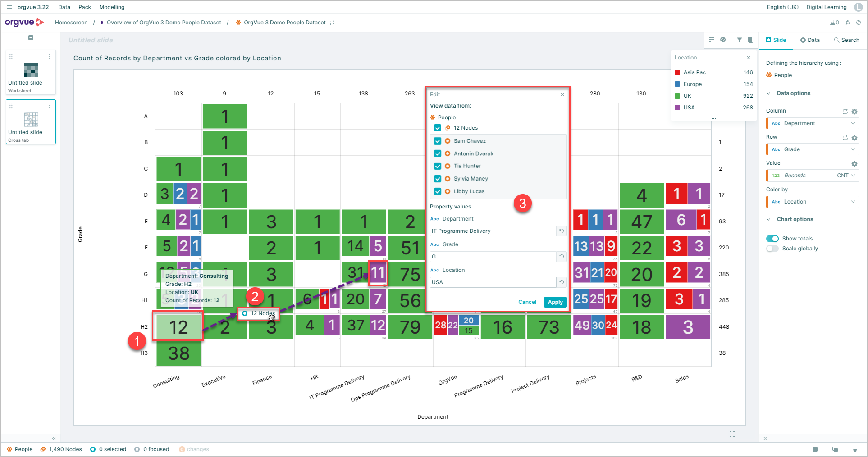Viewport: 868px width, 457px height.
Task: Switch to the Data tab
Action: 810,40
